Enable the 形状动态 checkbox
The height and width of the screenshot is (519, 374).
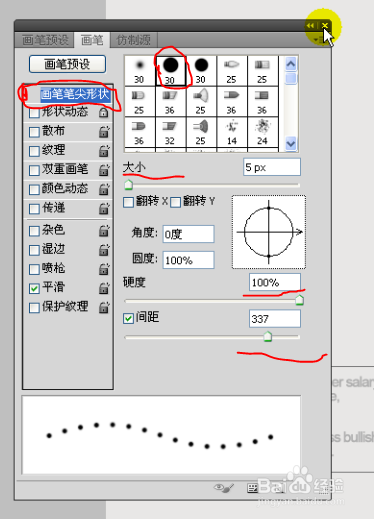(x=34, y=113)
